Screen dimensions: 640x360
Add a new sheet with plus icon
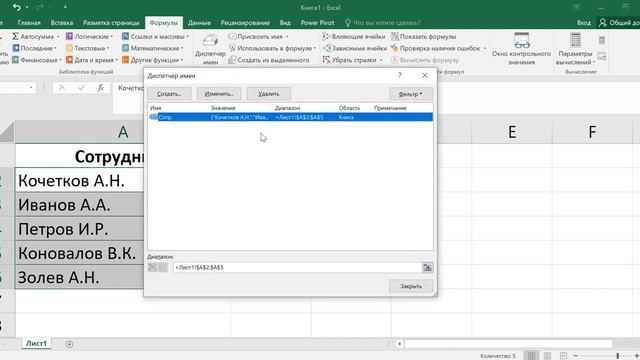[69, 344]
